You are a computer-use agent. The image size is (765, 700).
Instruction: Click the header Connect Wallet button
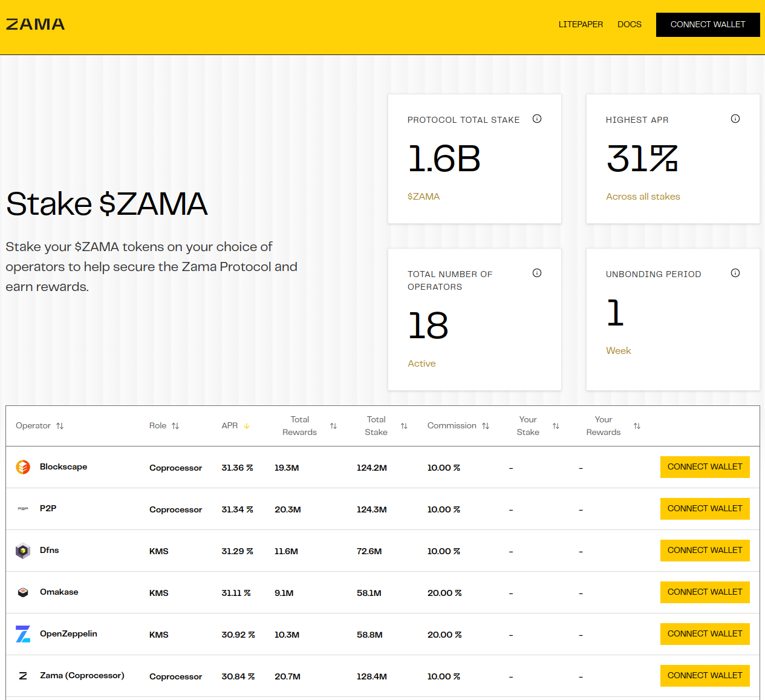click(708, 24)
